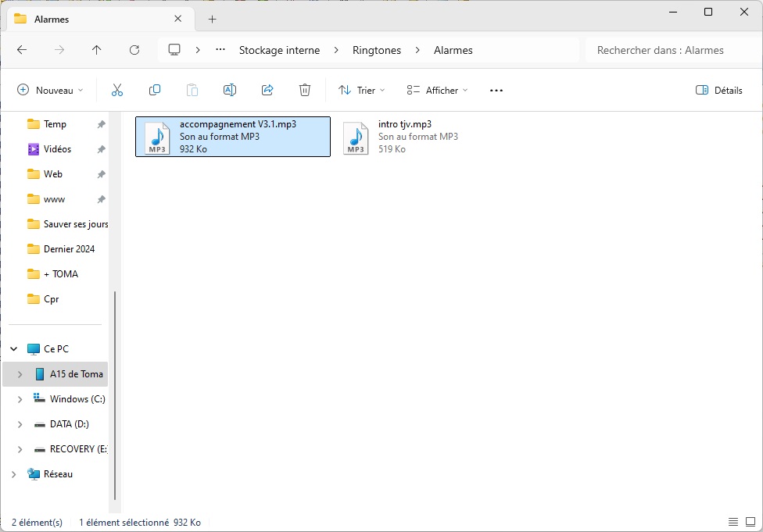Image resolution: width=763 pixels, height=532 pixels.
Task: Refresh the current folder view
Action: point(134,50)
